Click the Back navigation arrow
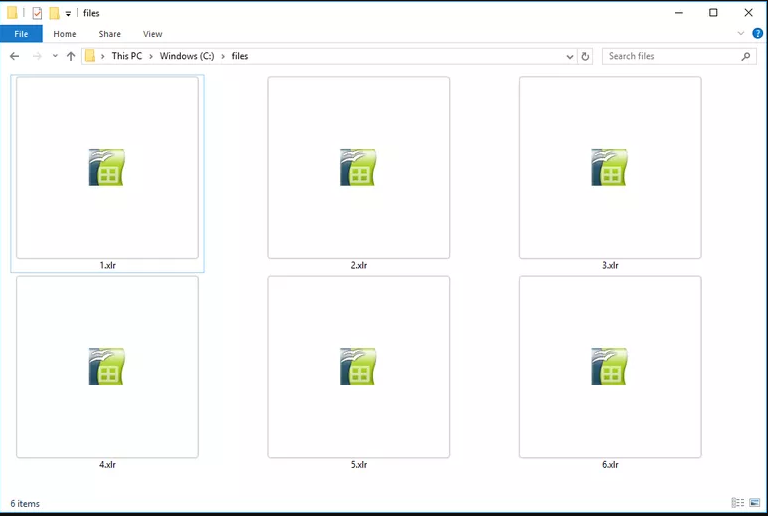This screenshot has width=768, height=516. point(15,56)
